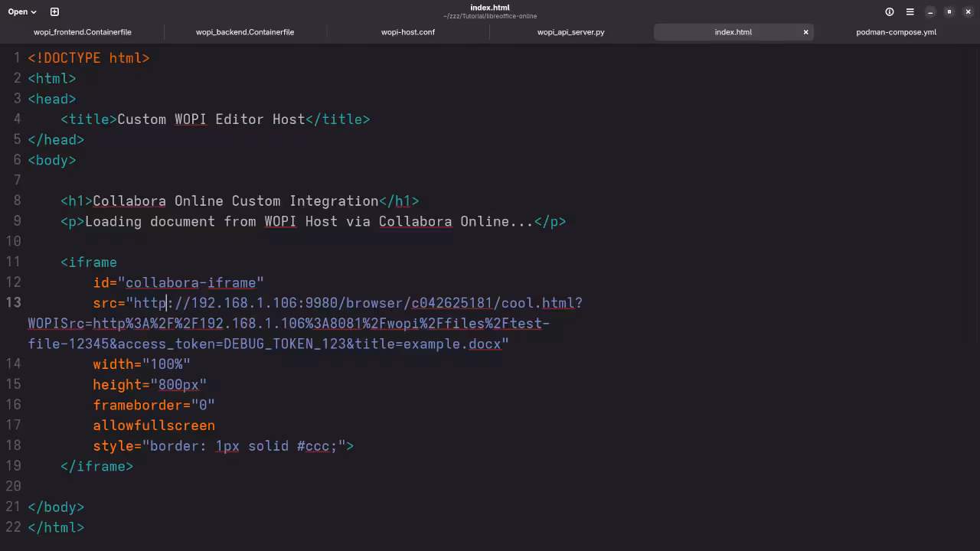Select the wopi_api_server.py tab

click(x=570, y=32)
